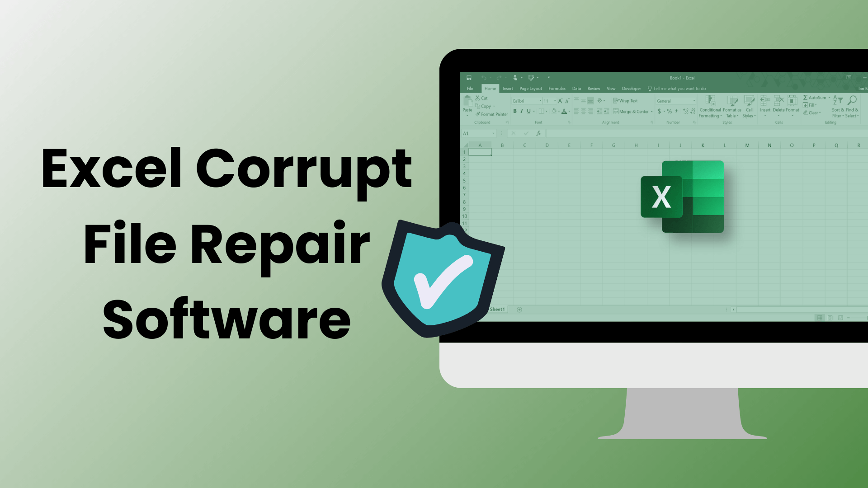Click the Developer tab in ribbon

(x=630, y=88)
